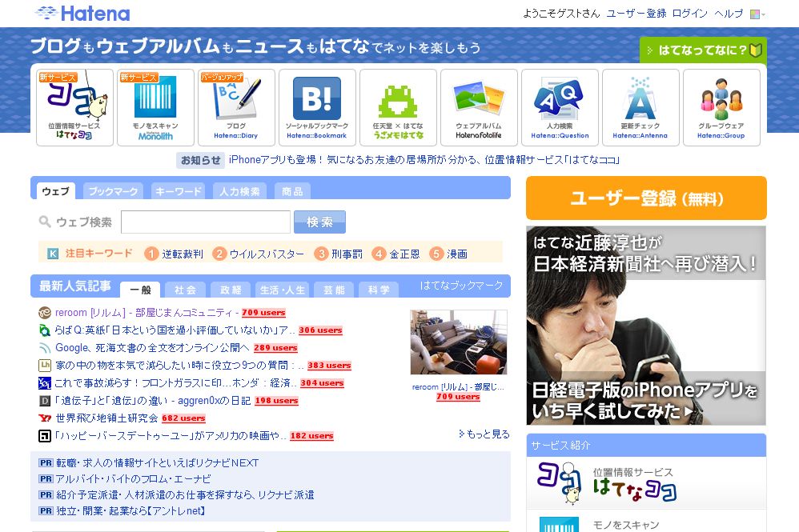Open the dropdown arrow beside the theme icon
This screenshot has width=799, height=532.
pyautogui.click(x=763, y=14)
